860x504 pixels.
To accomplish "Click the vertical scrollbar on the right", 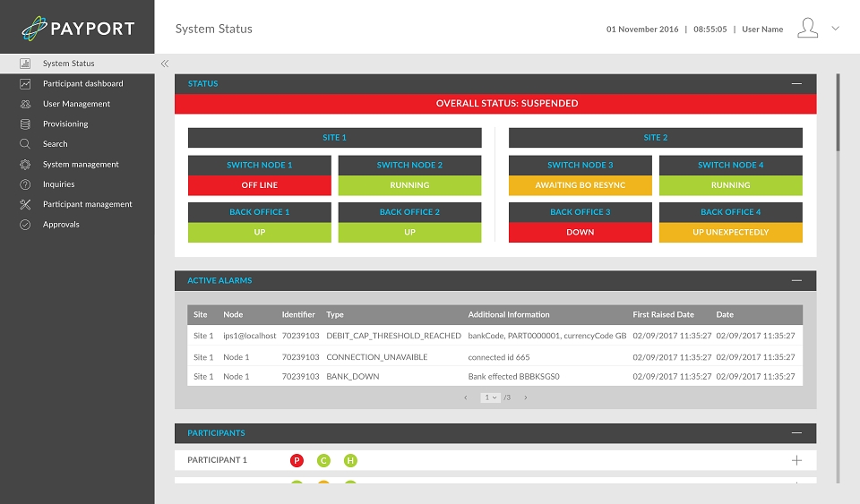I will point(838,112).
